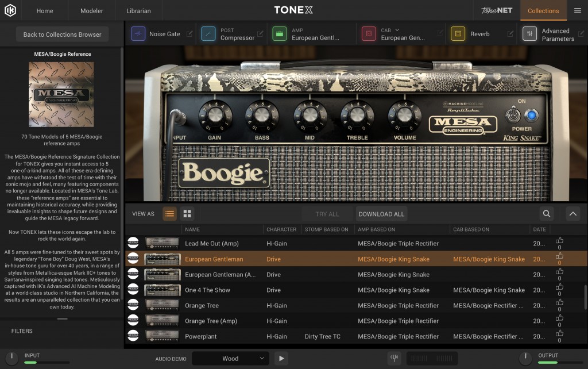Open Noise Gate edit popup icon

point(189,34)
